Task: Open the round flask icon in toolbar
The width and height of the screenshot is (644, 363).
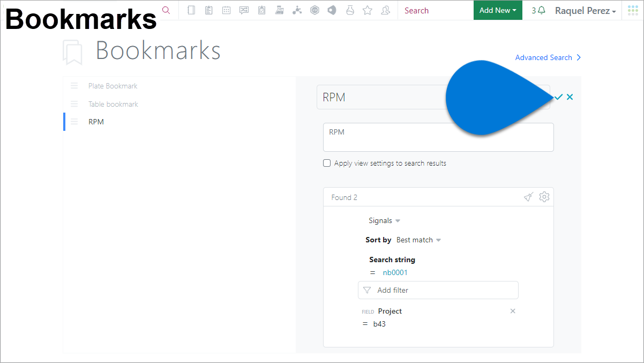Action: point(350,10)
